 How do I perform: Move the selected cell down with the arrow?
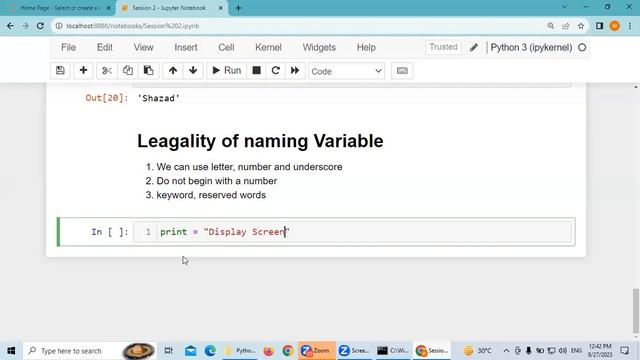pyautogui.click(x=193, y=71)
